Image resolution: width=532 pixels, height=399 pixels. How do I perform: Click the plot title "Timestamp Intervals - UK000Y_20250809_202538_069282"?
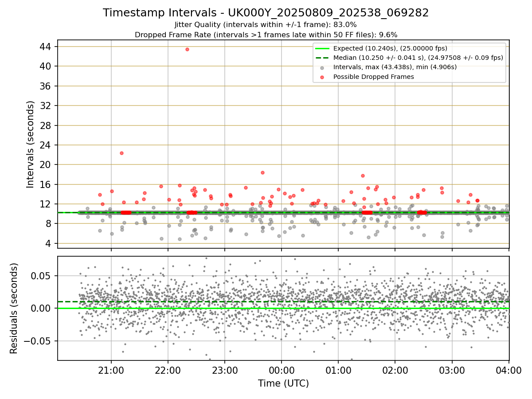pos(266,13)
